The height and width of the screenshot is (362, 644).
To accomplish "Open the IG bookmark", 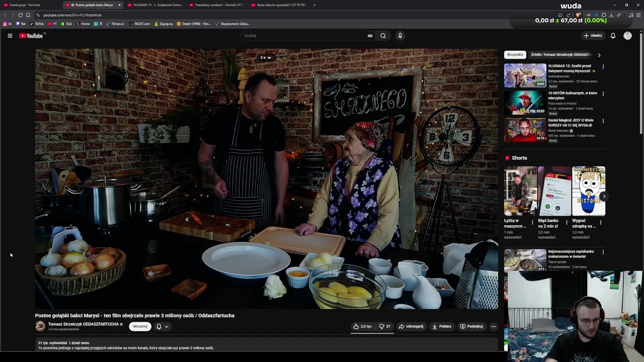I will (x=8, y=24).
